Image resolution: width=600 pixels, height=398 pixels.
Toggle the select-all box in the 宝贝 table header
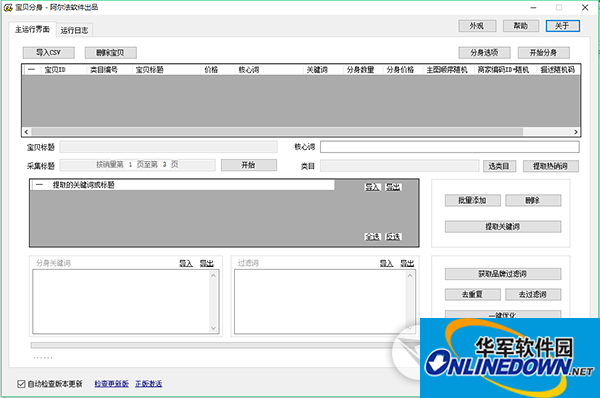[x=31, y=70]
